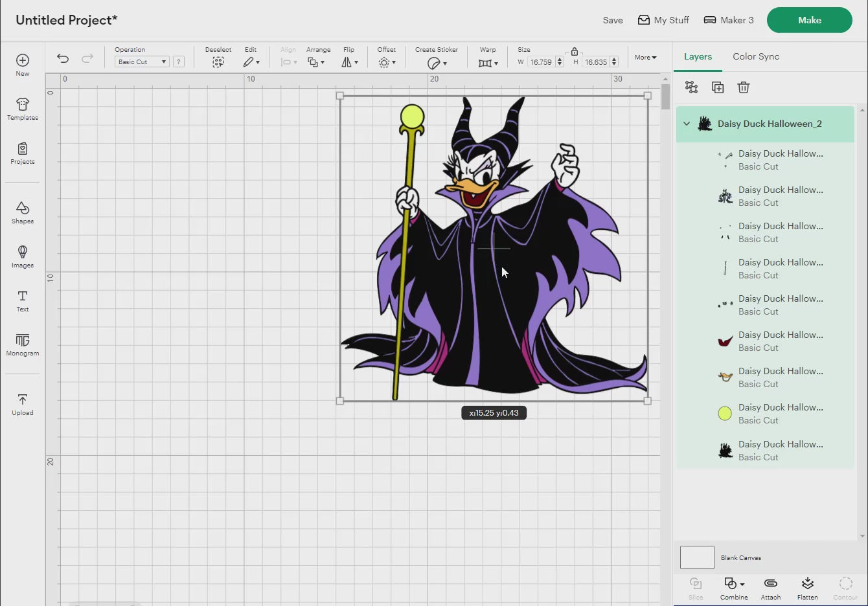The height and width of the screenshot is (606, 868).
Task: Open the Edit dropdown
Action: tap(251, 62)
